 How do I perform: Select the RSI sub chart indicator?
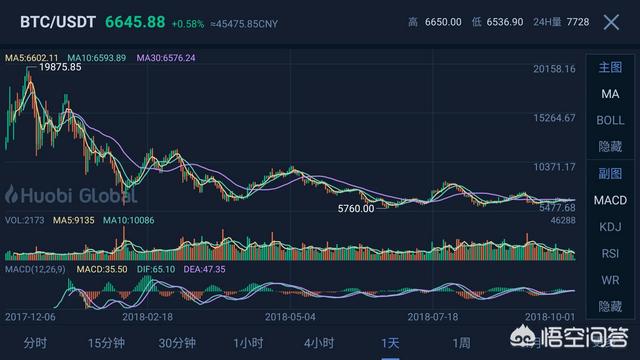click(x=610, y=253)
